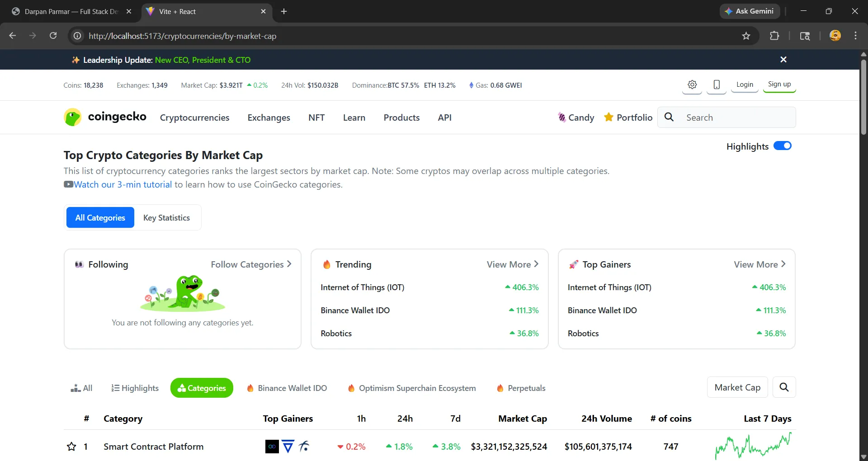Viewport: 868px width, 461px height.
Task: Click the search magnifier in header
Action: pyautogui.click(x=669, y=117)
